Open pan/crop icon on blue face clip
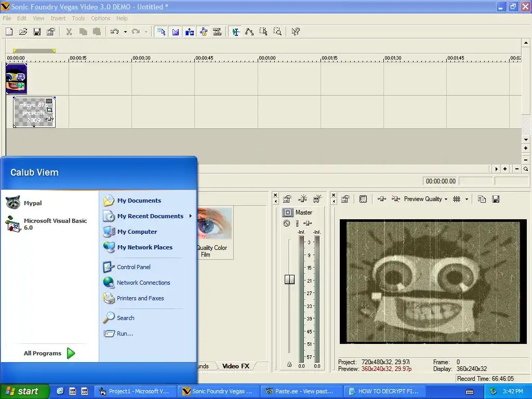This screenshot has width=532, height=399. [x=20, y=77]
